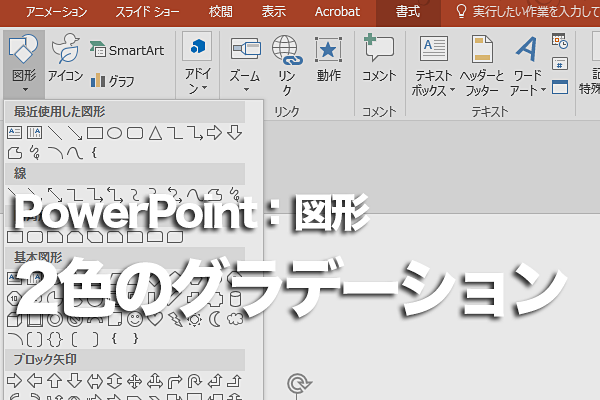Insert an icon with アイコン button
The image size is (600, 400).
[65, 58]
